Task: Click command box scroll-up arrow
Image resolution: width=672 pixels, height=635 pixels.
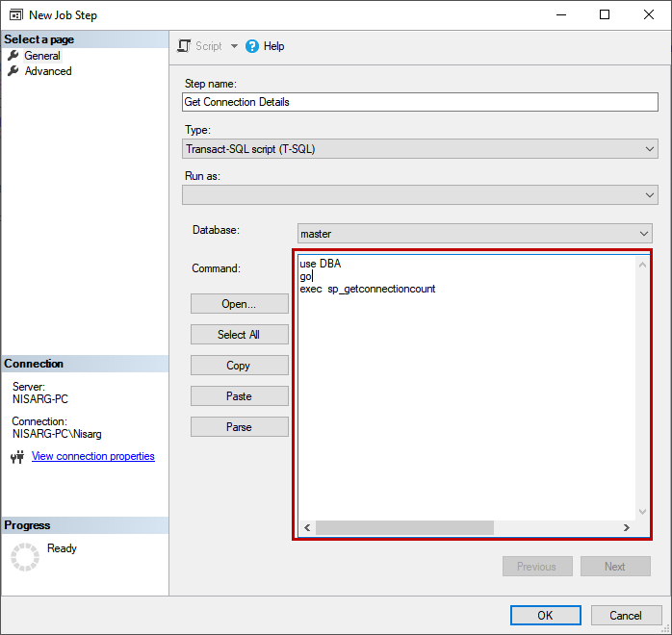Action: (x=642, y=265)
